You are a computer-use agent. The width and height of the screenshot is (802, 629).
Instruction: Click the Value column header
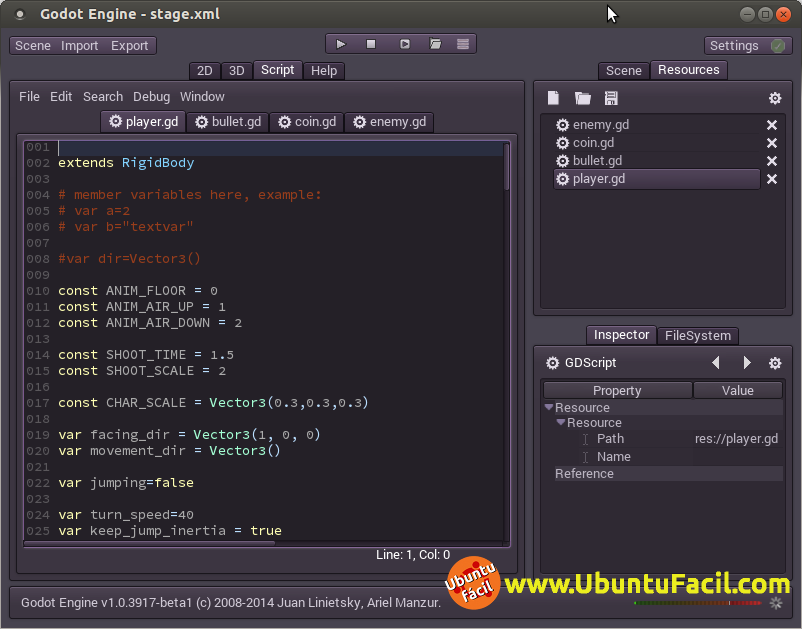pos(738,390)
